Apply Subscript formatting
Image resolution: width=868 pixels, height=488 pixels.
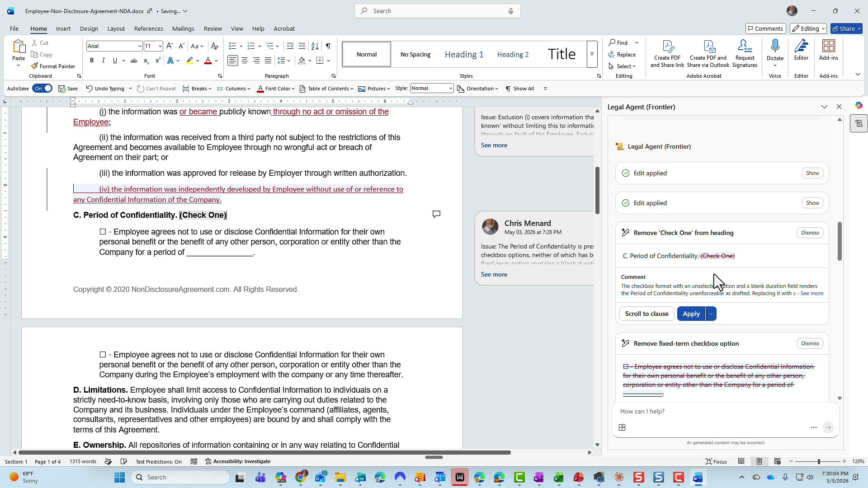coord(146,61)
